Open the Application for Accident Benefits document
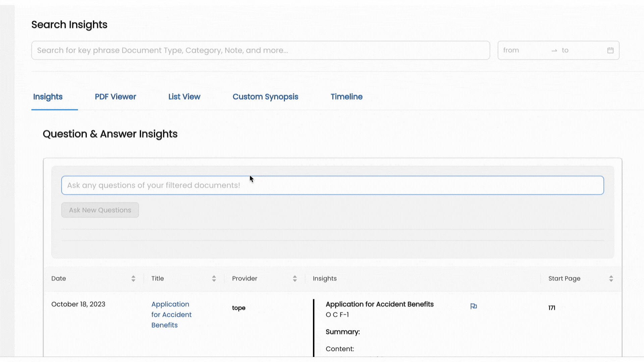 pyautogui.click(x=171, y=314)
